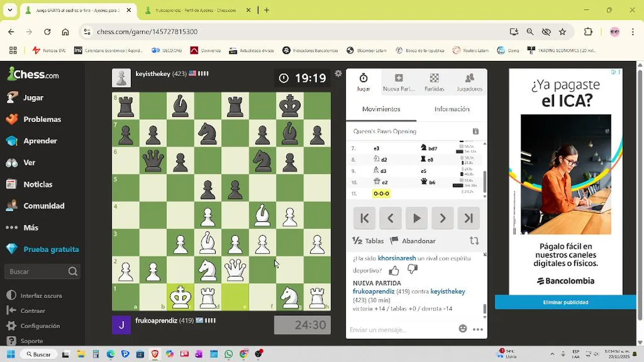
Task: Select the Movimientos tab
Action: pos(381,109)
